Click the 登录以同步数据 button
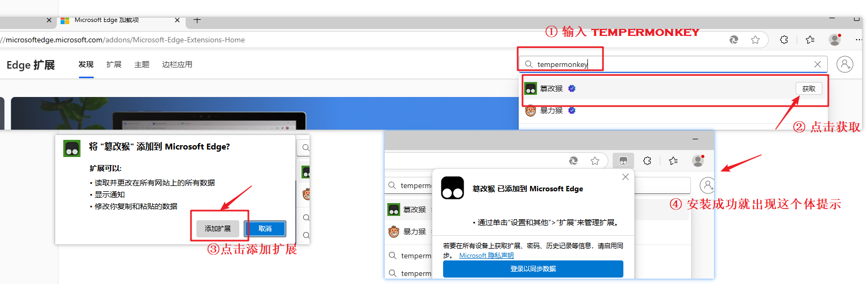 click(x=533, y=269)
